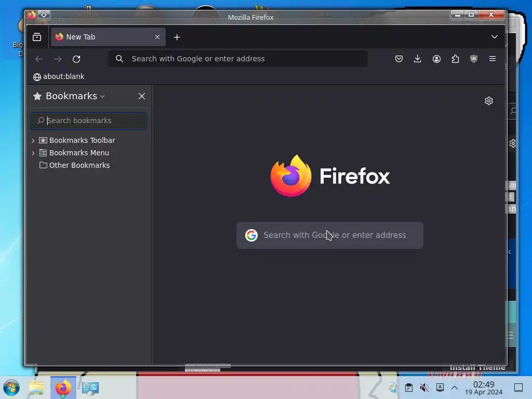Viewport: 532px width, 399px height.
Task: Go forward one page
Action: pos(58,59)
